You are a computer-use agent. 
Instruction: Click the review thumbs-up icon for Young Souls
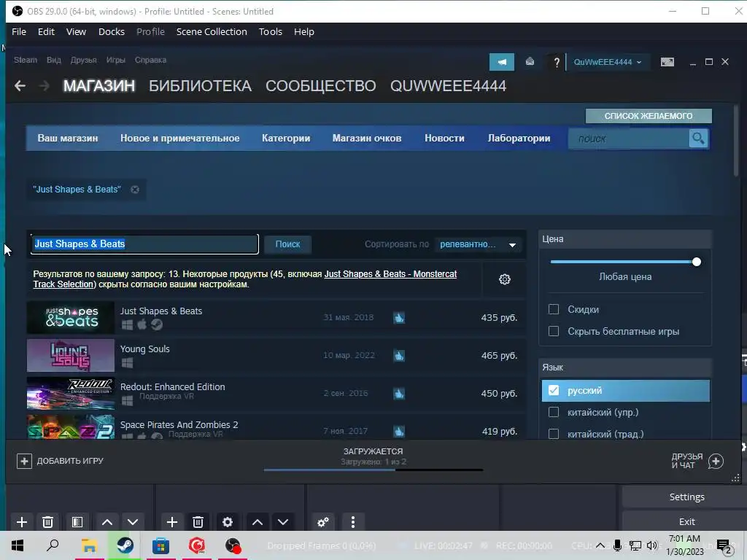pyautogui.click(x=399, y=356)
